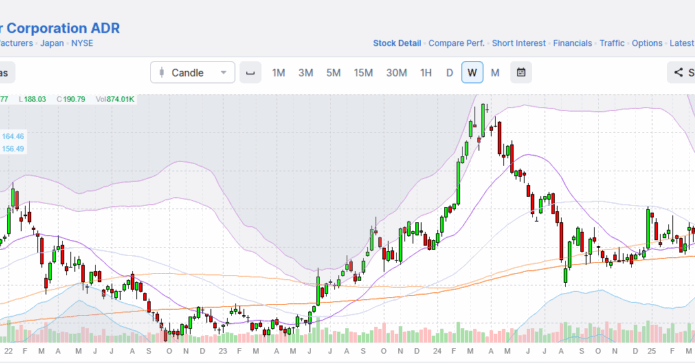The width and height of the screenshot is (695, 364).
Task: Switch to monthly M interval
Action: (x=495, y=73)
